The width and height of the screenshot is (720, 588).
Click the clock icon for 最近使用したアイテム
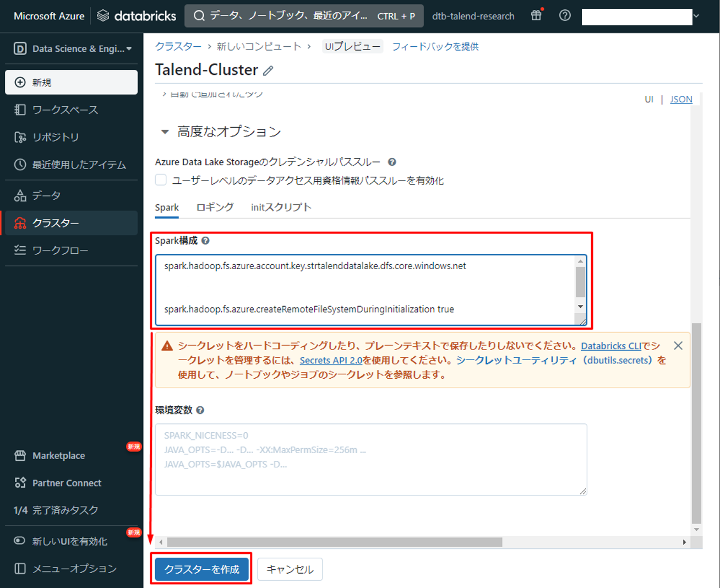(x=20, y=165)
